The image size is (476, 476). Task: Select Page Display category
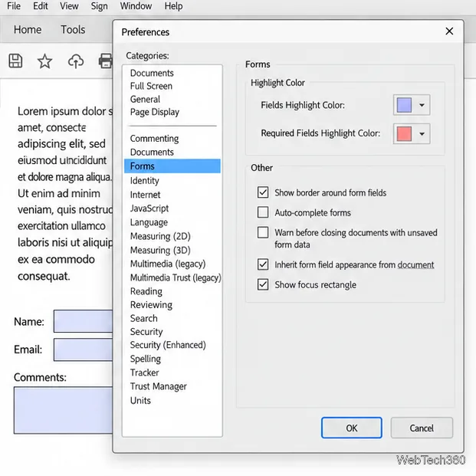pyautogui.click(x=155, y=112)
